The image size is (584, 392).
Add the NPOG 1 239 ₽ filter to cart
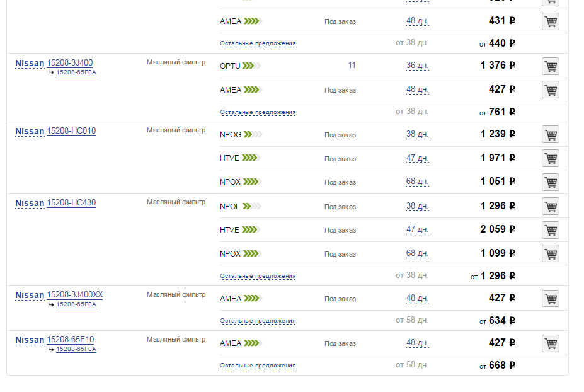(x=551, y=134)
